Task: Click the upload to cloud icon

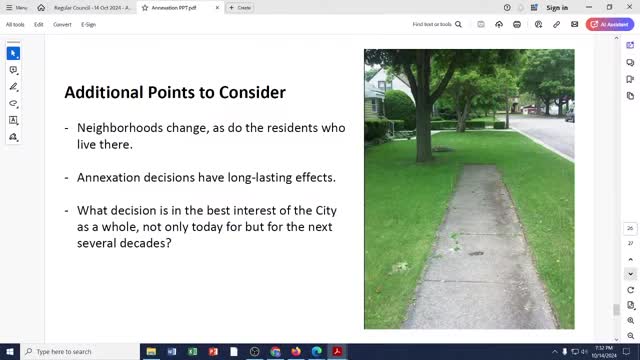Action: tap(499, 24)
